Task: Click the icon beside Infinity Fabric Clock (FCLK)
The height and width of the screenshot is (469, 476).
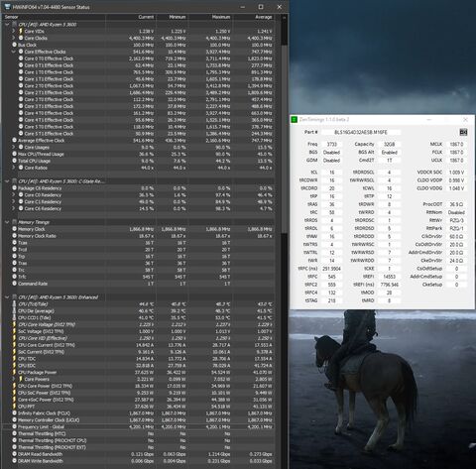Action: (x=14, y=413)
